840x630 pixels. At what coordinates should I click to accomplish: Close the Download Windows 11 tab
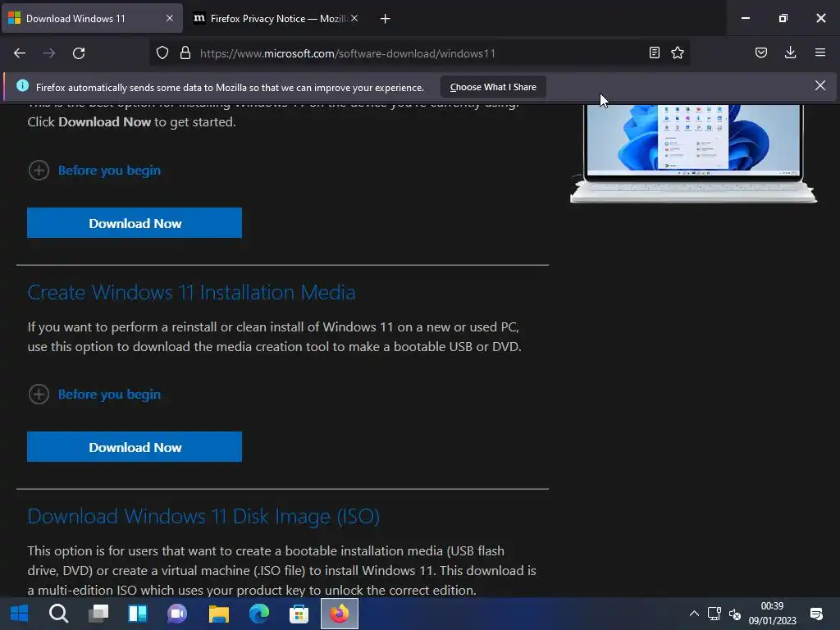(170, 18)
